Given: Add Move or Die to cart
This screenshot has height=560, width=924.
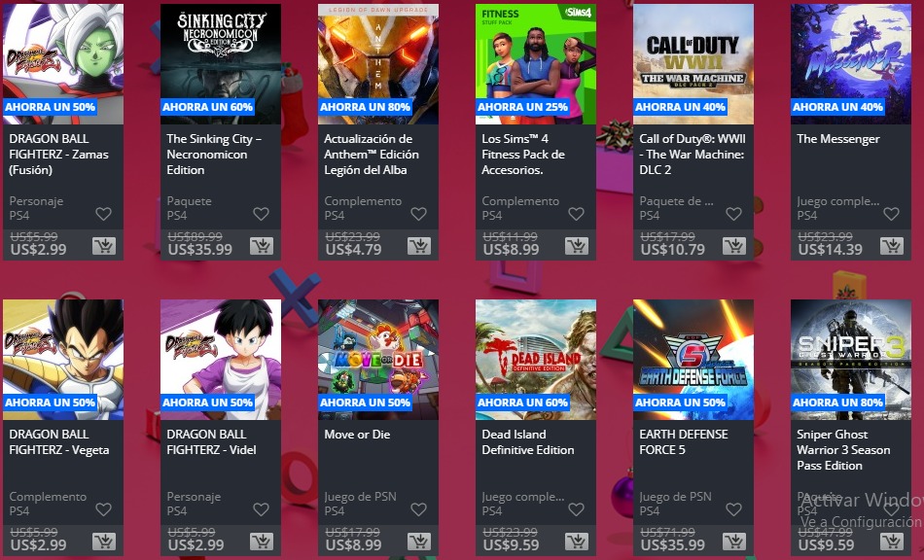Looking at the screenshot, I should (419, 542).
